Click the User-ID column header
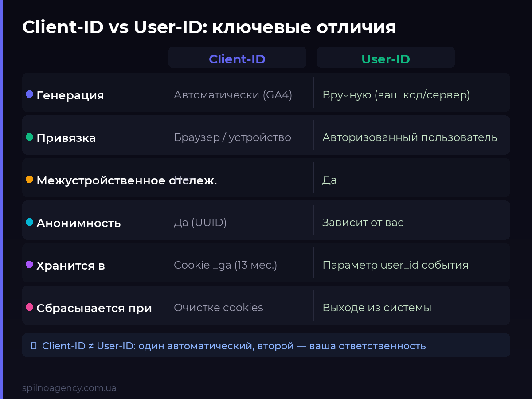This screenshot has width=532, height=399. click(386, 58)
